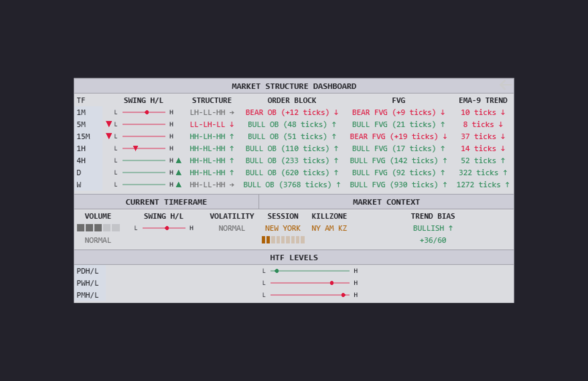Select the W timeframe row label

tap(79, 185)
